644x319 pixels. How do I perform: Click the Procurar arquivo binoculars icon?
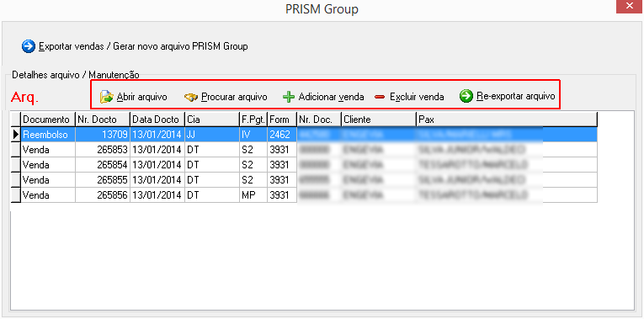[191, 98]
